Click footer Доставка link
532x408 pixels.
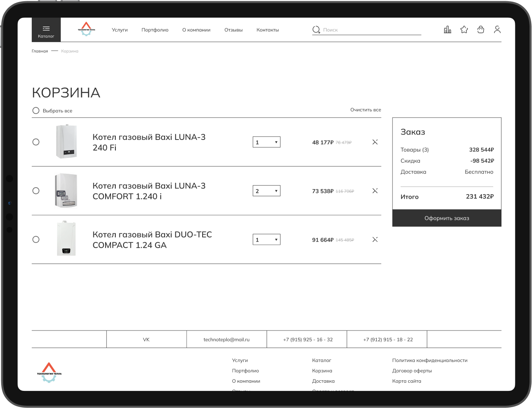(323, 381)
